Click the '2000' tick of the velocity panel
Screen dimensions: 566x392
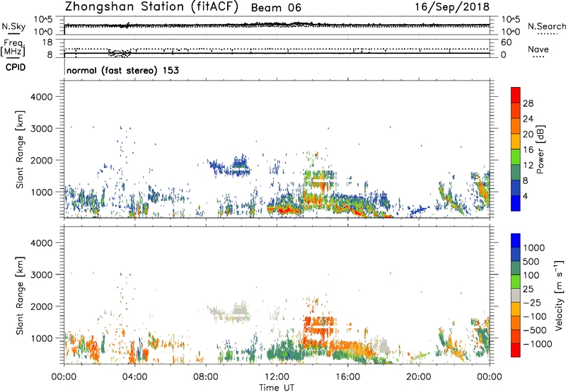coord(42,306)
